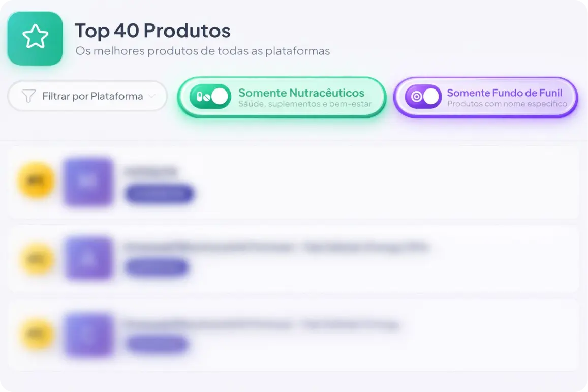Click the second product's blue platform tag
This screenshot has width=588, height=392.
157,267
